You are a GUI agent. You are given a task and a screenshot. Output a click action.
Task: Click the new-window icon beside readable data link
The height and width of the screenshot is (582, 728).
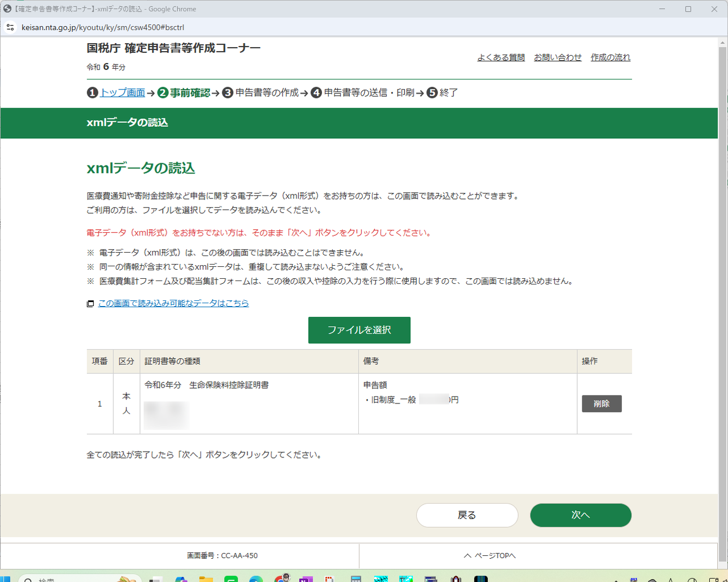point(90,304)
